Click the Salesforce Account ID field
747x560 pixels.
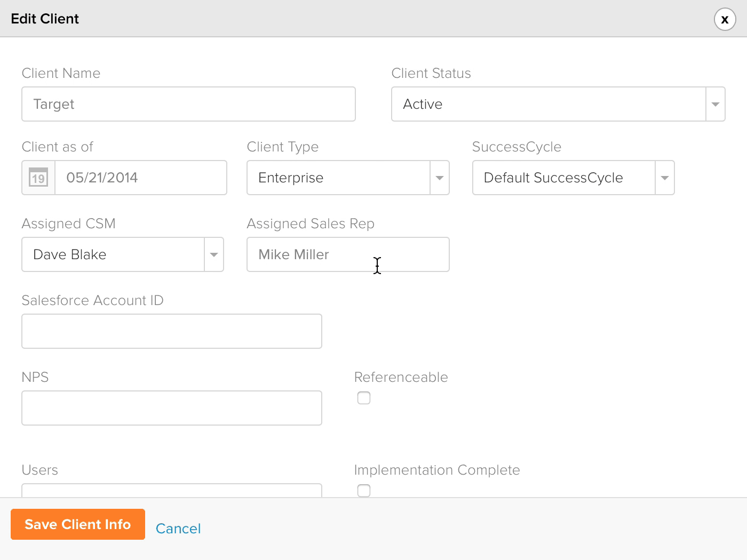[172, 331]
